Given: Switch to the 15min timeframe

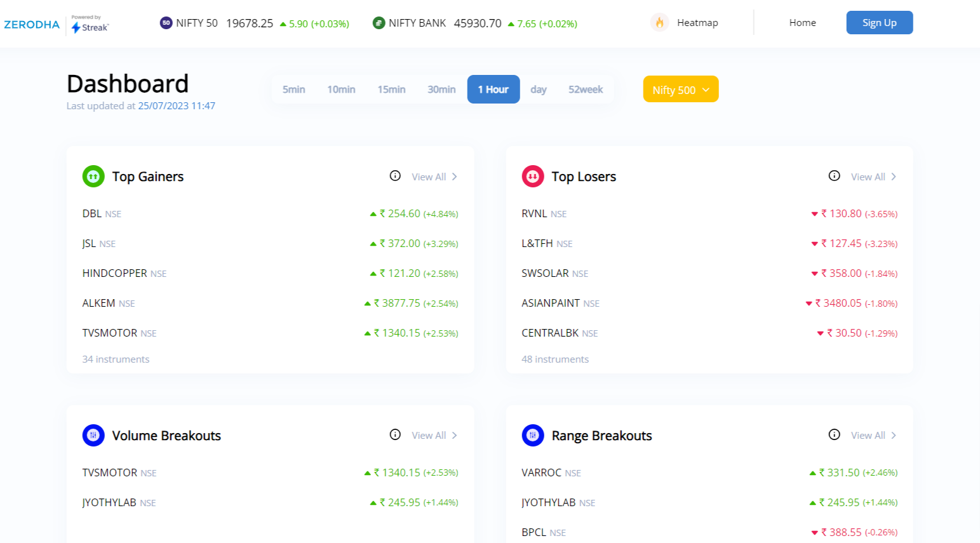Looking at the screenshot, I should (391, 90).
